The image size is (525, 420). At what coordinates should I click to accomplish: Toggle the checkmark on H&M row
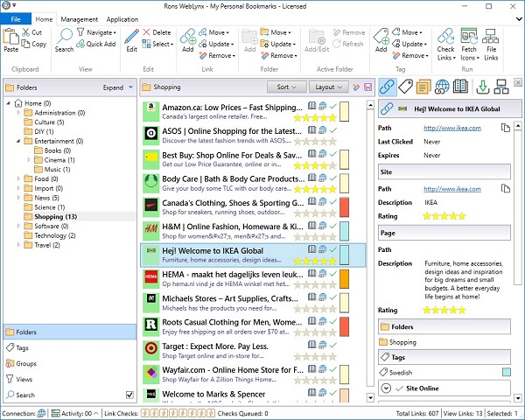point(333,226)
